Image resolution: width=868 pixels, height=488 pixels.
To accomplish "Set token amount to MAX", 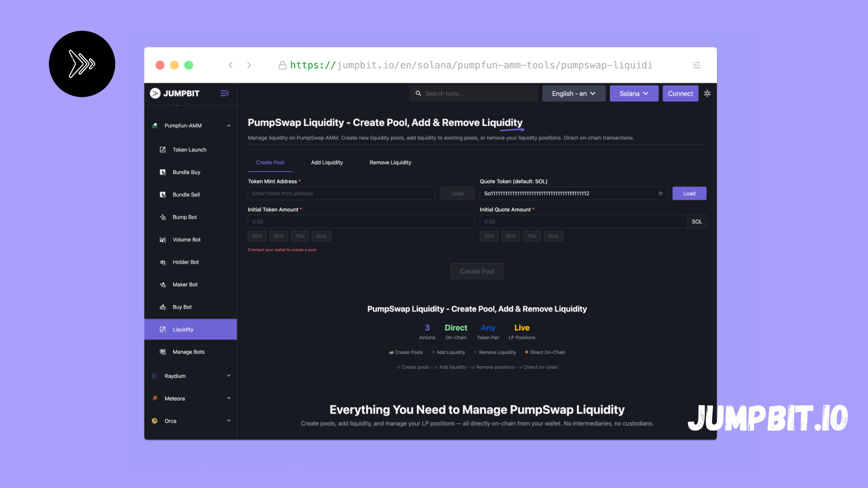I will (321, 236).
